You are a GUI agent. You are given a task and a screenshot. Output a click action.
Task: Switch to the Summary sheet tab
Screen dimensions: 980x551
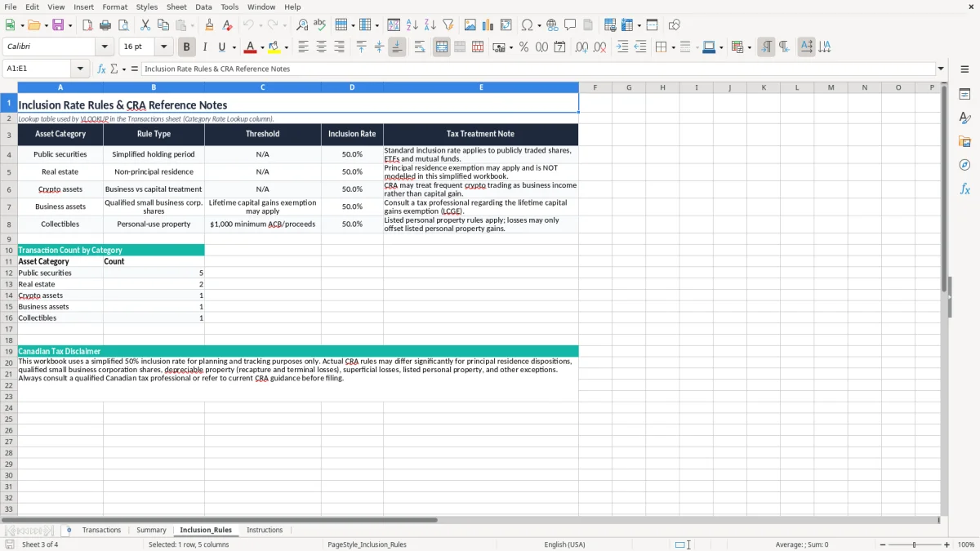pyautogui.click(x=151, y=530)
